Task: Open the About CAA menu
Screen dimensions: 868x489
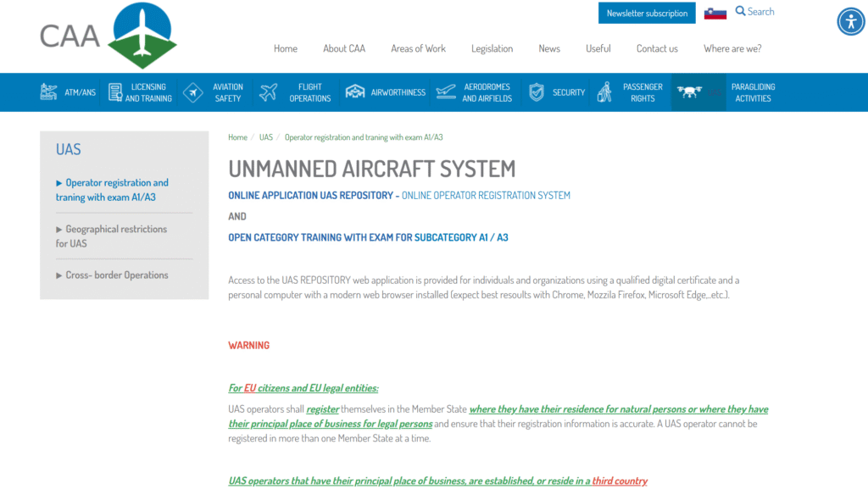Action: point(344,48)
